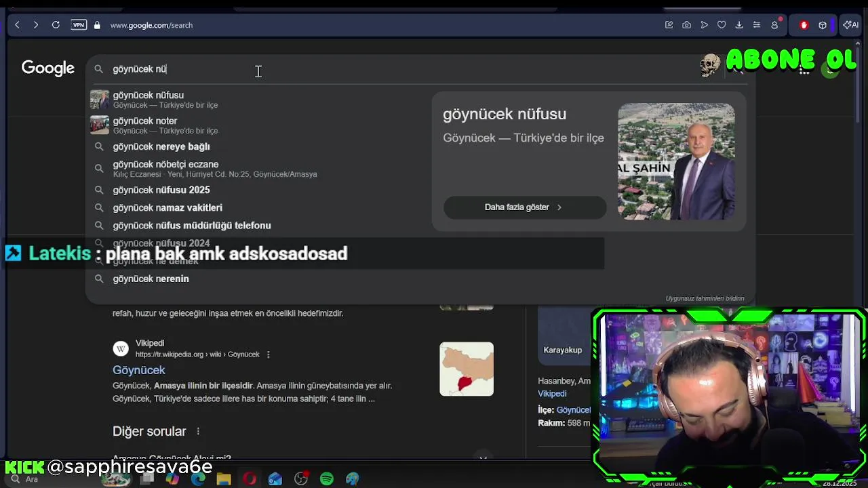Take a snapshot with the camera icon
This screenshot has width=868, height=488.
[687, 25]
